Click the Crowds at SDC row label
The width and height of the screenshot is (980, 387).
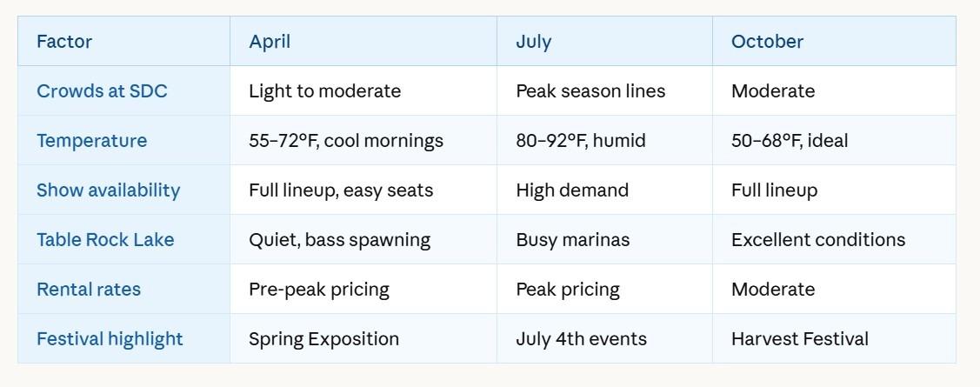coord(102,91)
